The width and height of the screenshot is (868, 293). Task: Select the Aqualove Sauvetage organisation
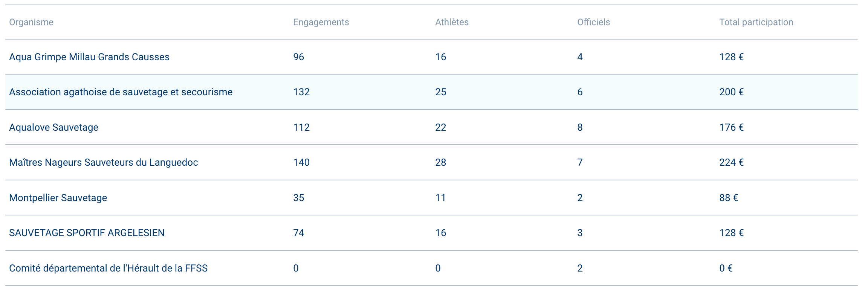pyautogui.click(x=53, y=127)
